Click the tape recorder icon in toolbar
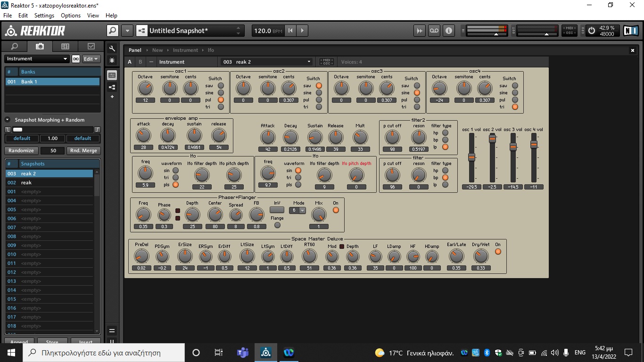This screenshot has width=644, height=362. click(434, 31)
